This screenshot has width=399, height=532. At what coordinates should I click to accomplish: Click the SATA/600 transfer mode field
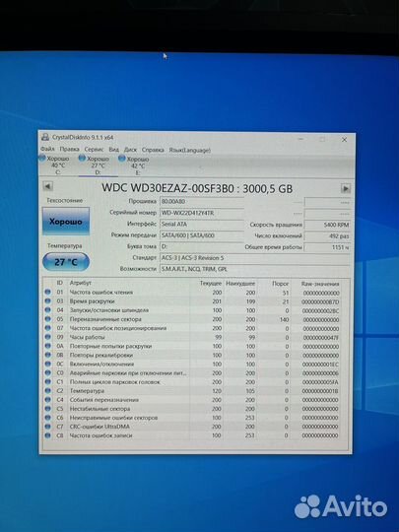(202, 235)
